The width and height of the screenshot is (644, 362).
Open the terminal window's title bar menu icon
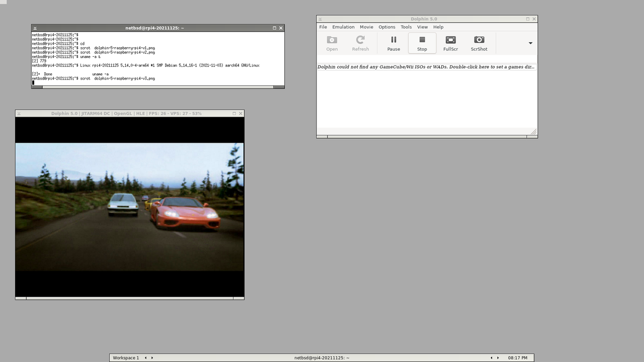click(x=35, y=28)
